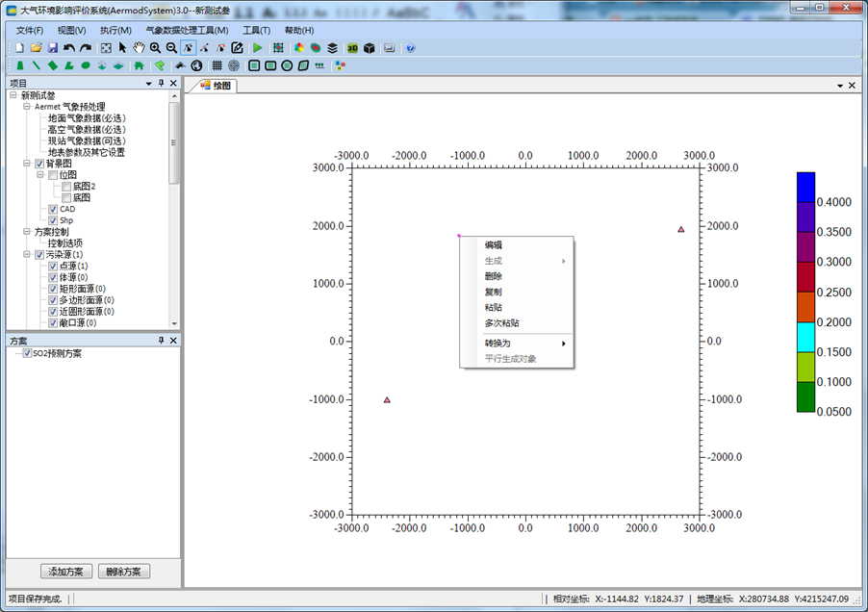Click the Zoom in magnifier icon

click(155, 48)
